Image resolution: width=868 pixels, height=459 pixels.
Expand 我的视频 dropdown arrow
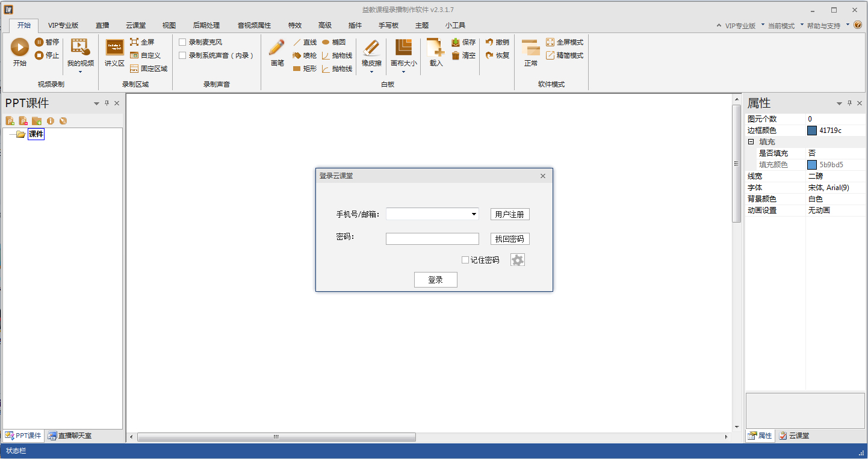click(80, 72)
